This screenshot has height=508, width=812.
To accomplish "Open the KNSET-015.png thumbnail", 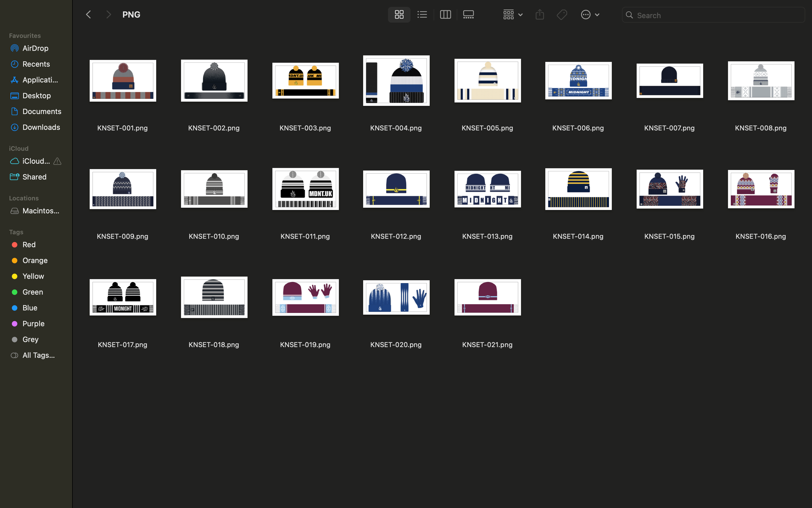I will [669, 189].
